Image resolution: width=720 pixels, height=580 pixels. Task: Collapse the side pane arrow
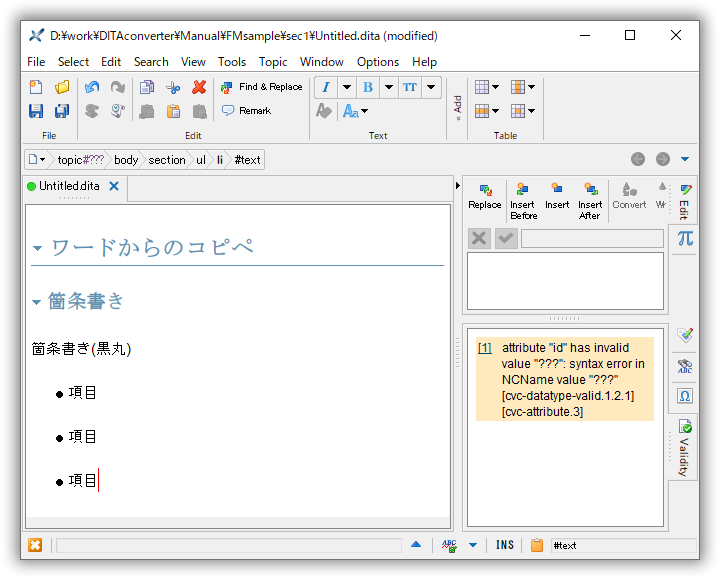click(x=457, y=186)
